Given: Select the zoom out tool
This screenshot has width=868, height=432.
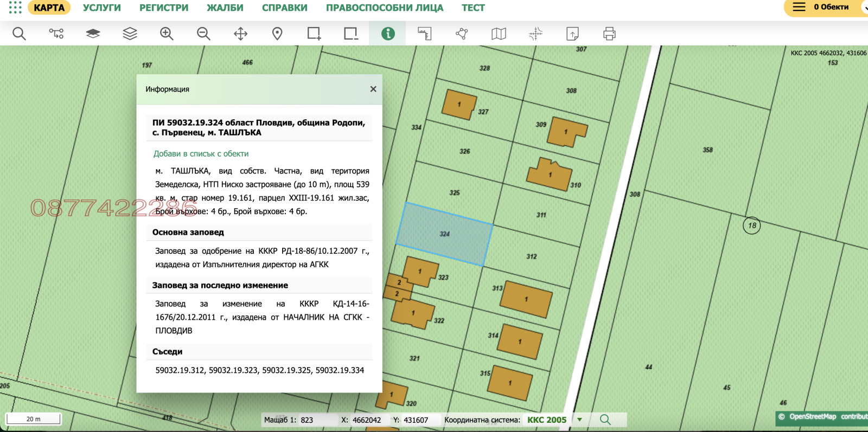Looking at the screenshot, I should [203, 34].
